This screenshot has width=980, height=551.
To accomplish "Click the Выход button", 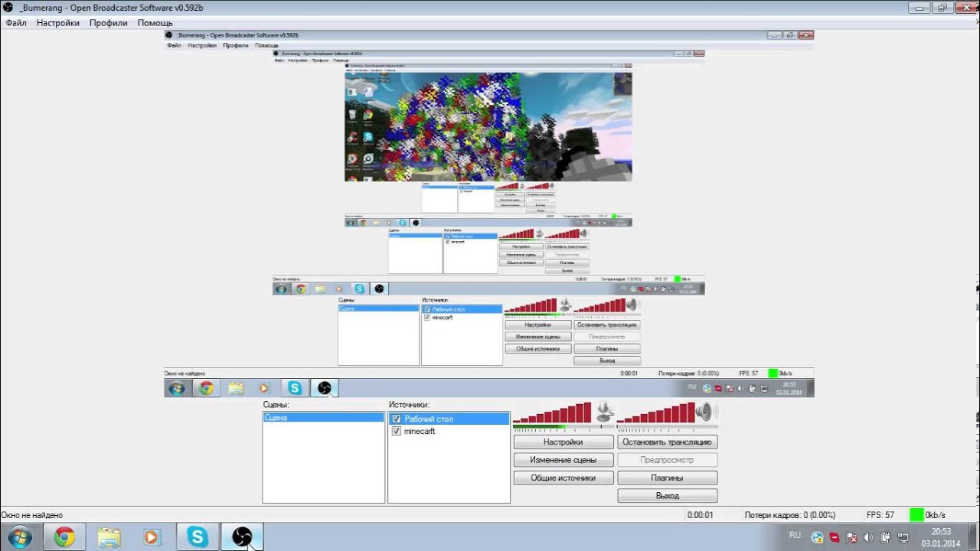I will click(x=668, y=496).
